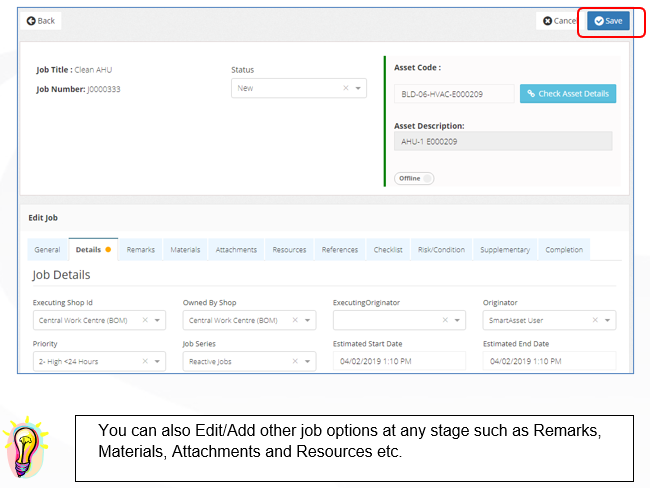Viewport: 650px width, 488px height.
Task: Clear the Owned By Shop value
Action: point(295,320)
